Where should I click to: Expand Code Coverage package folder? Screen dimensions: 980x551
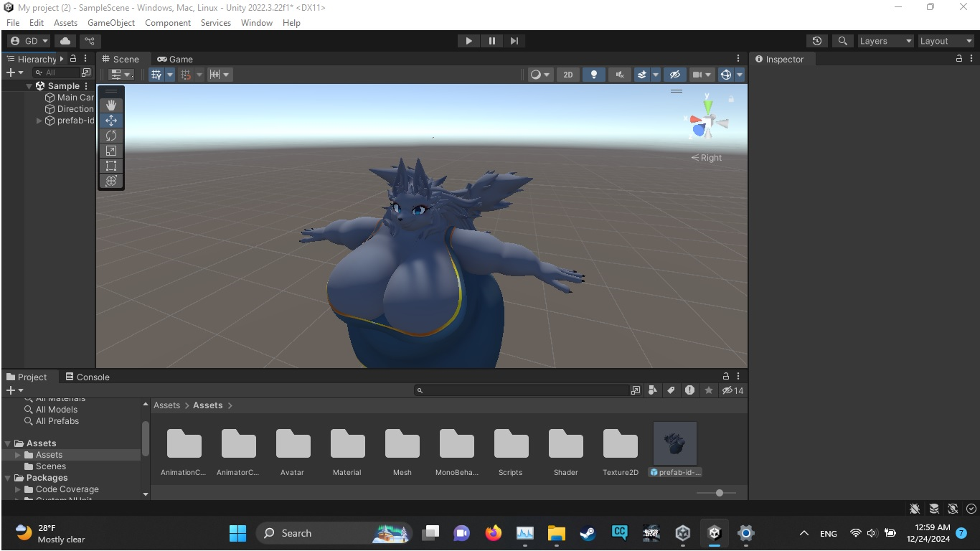point(18,489)
